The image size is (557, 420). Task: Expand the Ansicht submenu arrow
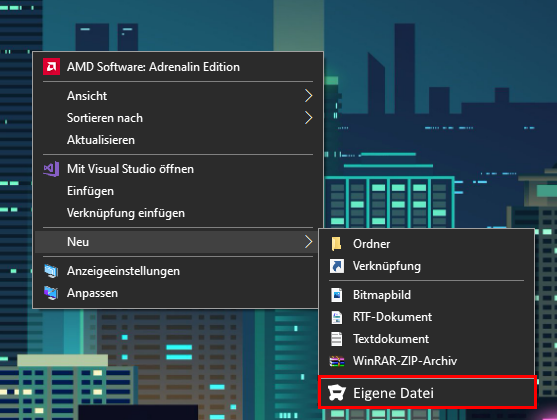click(308, 96)
